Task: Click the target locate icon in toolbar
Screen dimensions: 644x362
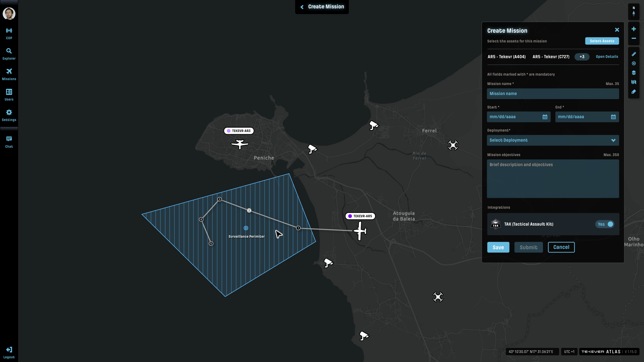Action: click(634, 63)
